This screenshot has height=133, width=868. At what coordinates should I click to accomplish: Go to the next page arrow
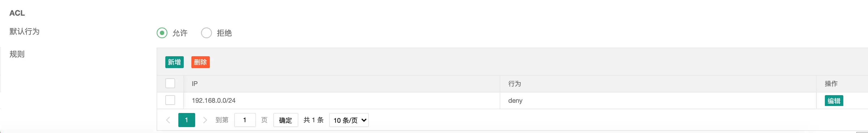pos(205,120)
